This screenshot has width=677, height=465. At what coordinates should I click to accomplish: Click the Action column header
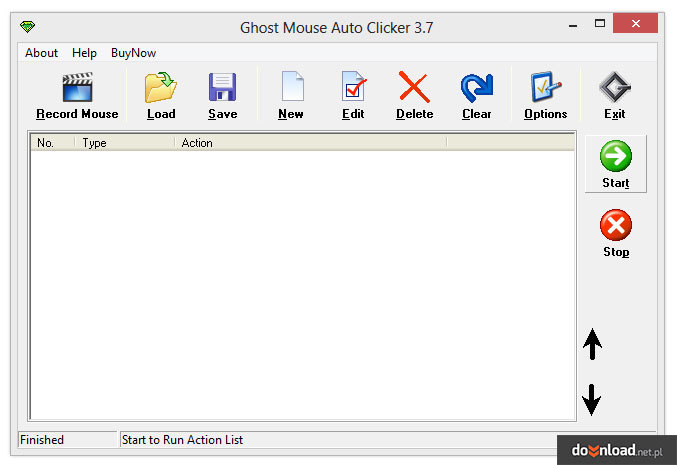coord(310,142)
